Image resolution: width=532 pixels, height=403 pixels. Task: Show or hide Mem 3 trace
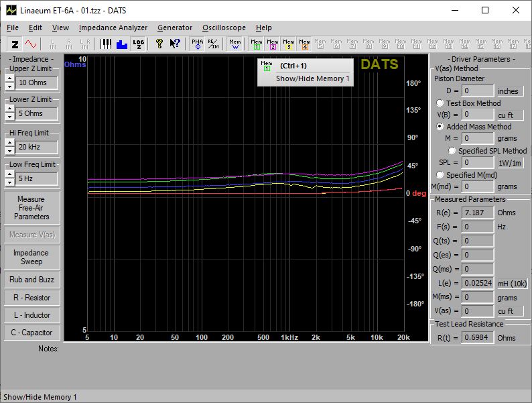click(x=289, y=44)
